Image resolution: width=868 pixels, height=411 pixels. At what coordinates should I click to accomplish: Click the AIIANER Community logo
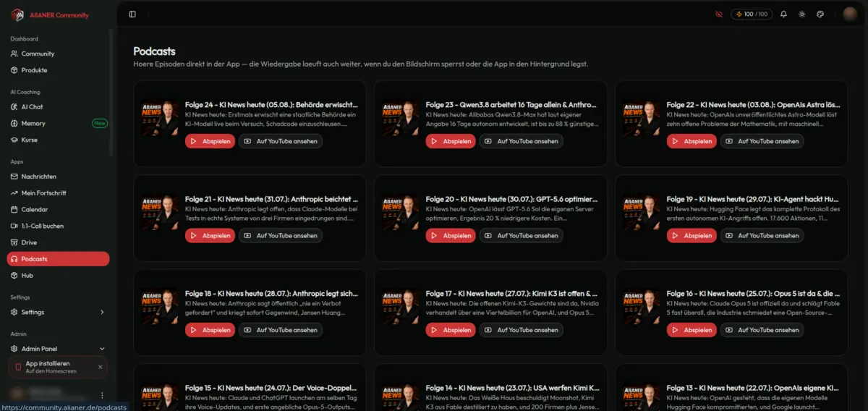pos(50,14)
